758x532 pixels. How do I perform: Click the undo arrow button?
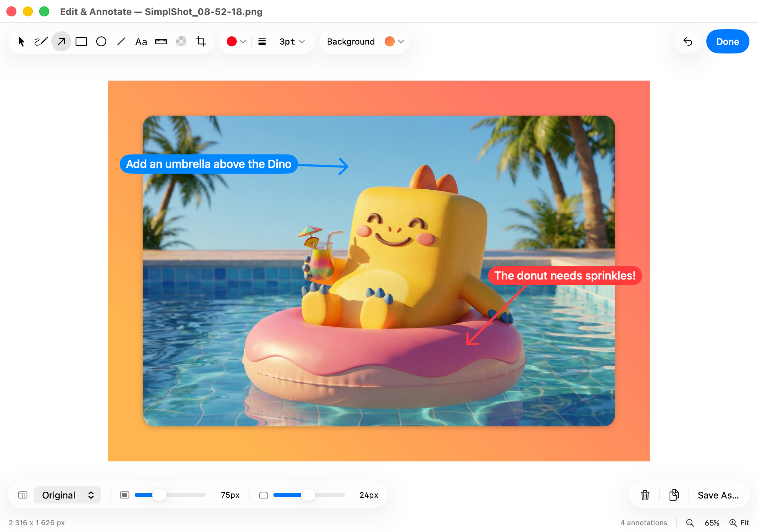click(688, 42)
